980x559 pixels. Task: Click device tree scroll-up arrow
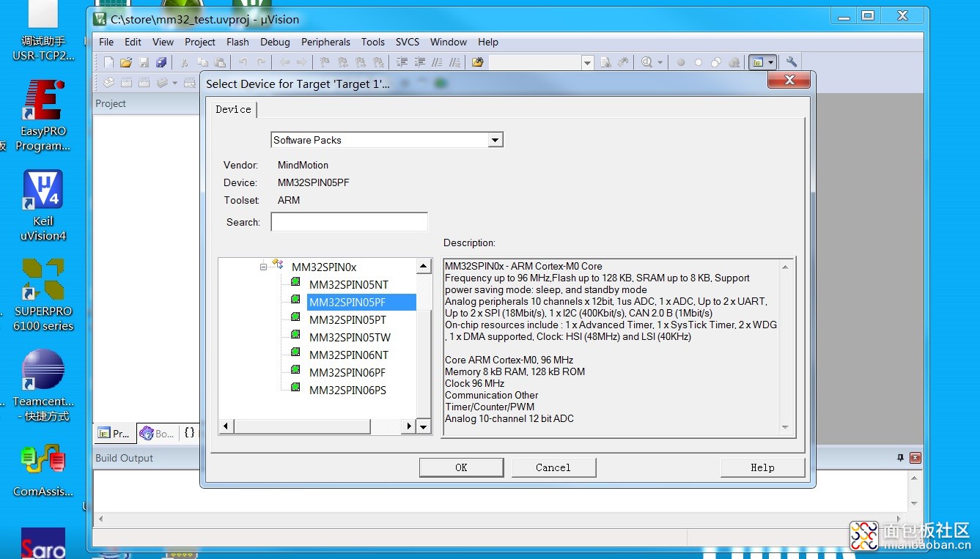(424, 266)
